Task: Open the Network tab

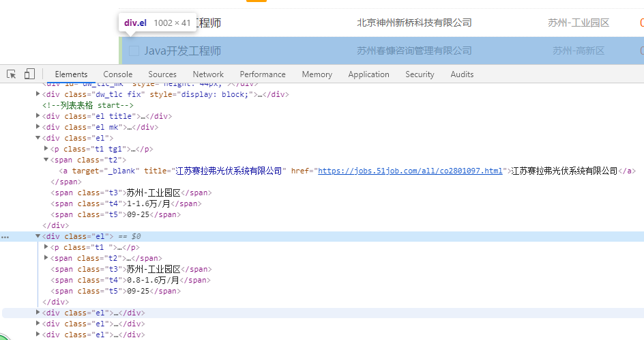Action: pos(208,74)
